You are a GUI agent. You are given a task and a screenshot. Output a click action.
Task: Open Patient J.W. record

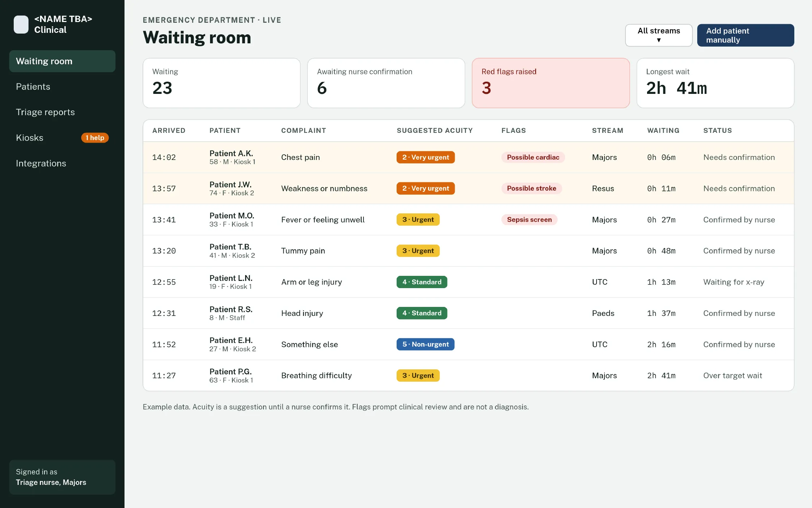pyautogui.click(x=468, y=188)
